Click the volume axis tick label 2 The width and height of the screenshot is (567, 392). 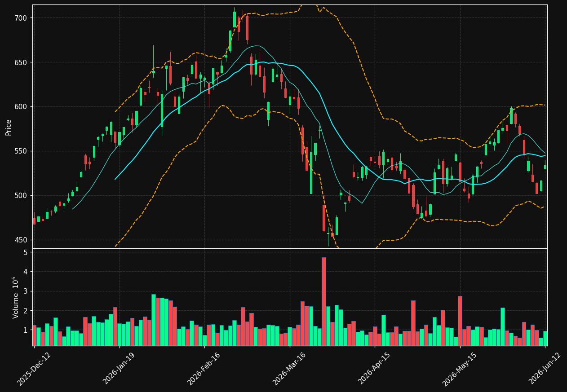[26, 311]
